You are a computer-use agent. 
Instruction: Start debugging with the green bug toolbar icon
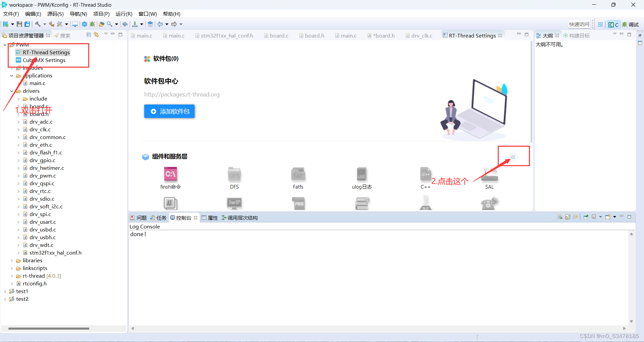coord(92,24)
